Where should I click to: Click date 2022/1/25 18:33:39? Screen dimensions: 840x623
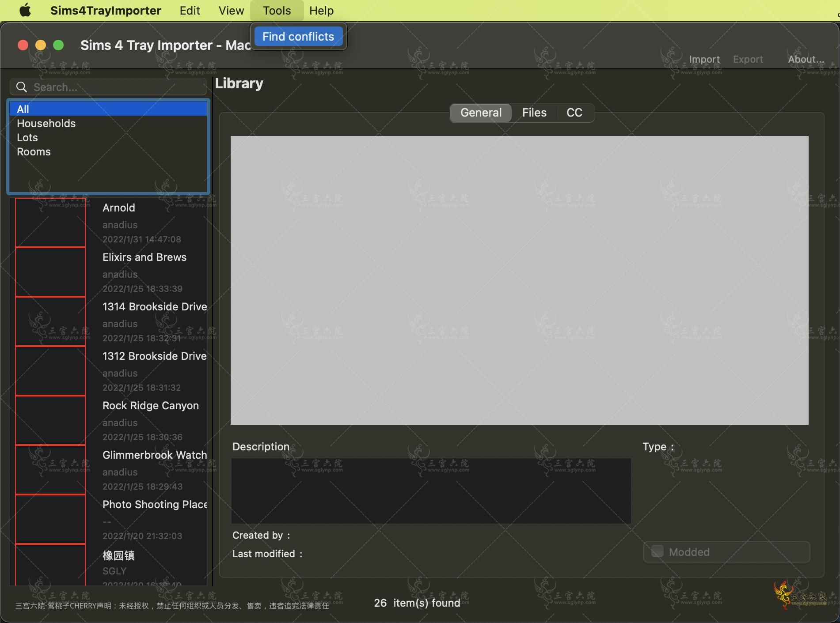(x=142, y=289)
